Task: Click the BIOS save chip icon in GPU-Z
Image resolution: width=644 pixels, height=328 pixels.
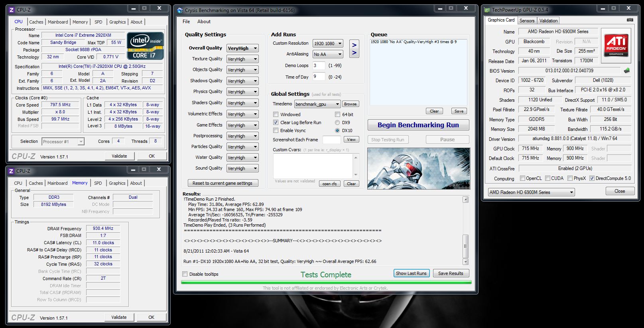Action: (x=627, y=71)
